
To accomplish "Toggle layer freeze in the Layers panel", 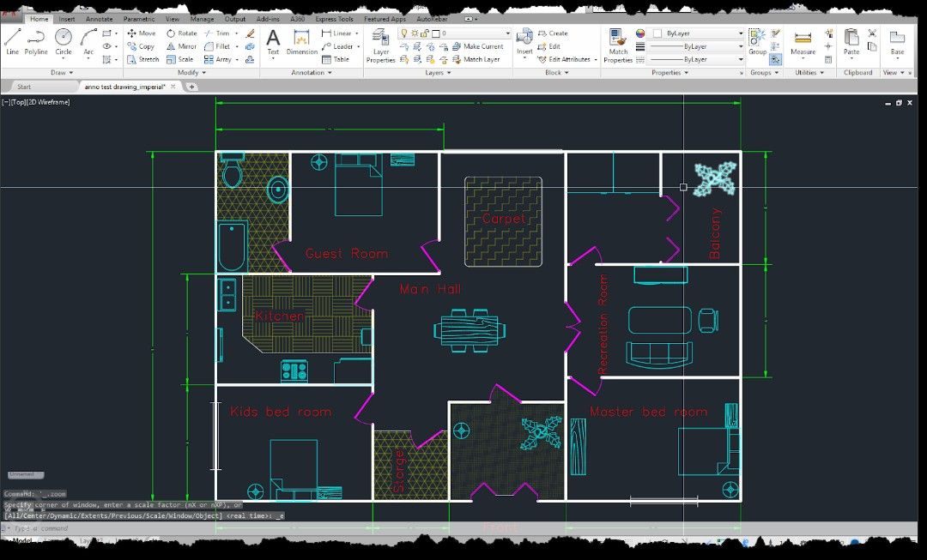I will click(415, 33).
